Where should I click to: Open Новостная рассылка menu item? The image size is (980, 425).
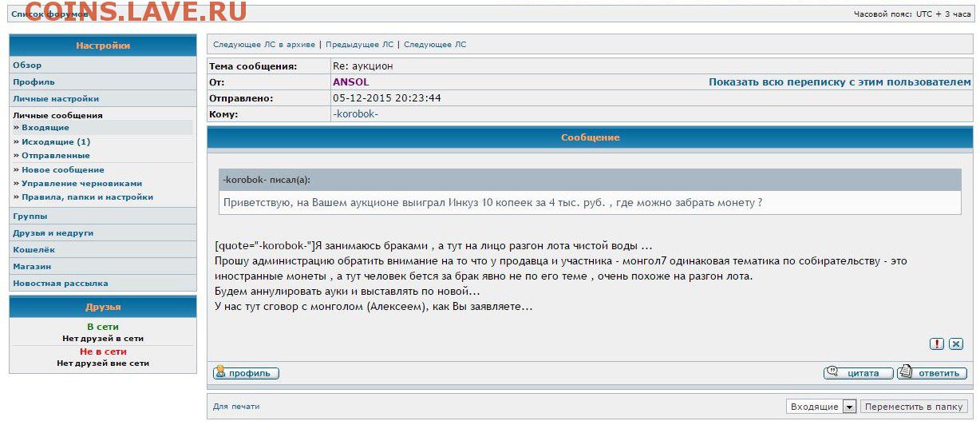coord(61,284)
